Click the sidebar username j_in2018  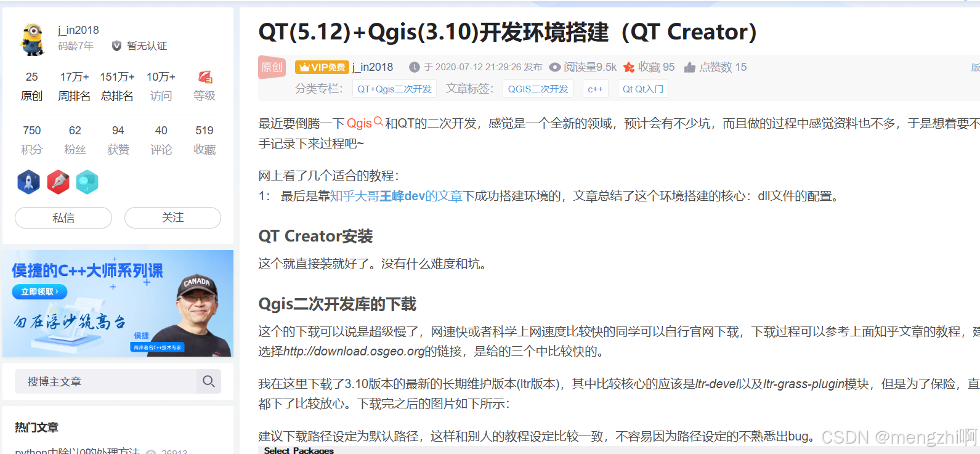pyautogui.click(x=78, y=30)
